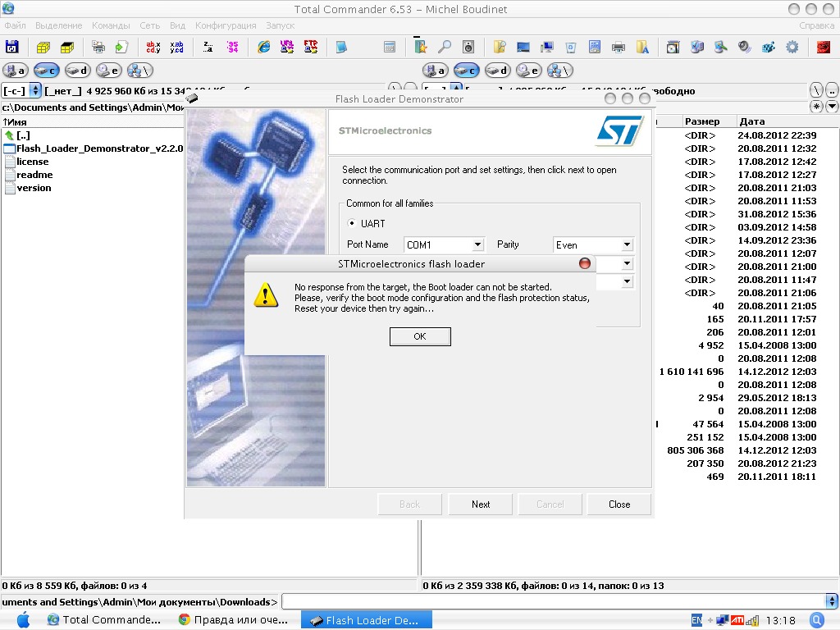This screenshot has width=840, height=630.
Task: Switch left panel to drive d
Action: click(78, 71)
